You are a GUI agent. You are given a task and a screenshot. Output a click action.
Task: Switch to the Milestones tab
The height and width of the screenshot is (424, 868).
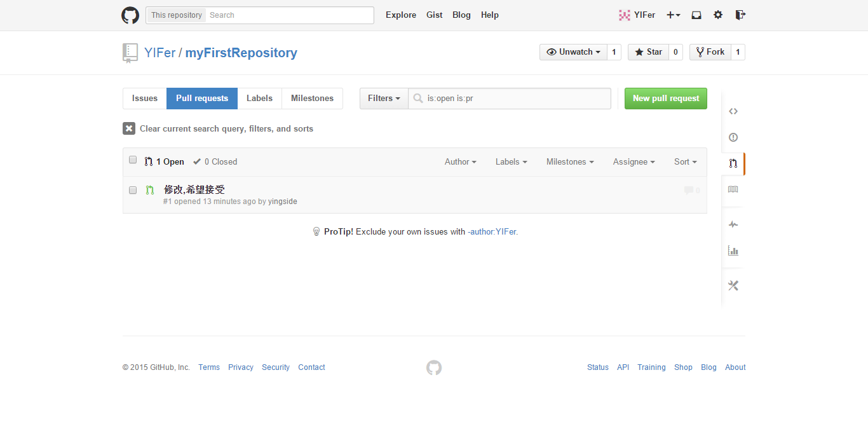coord(312,99)
